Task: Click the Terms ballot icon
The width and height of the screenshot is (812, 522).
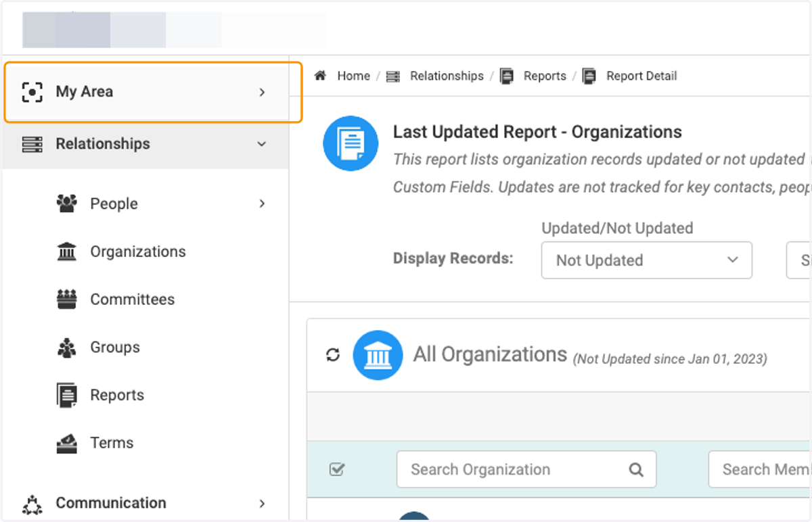Action: pyautogui.click(x=67, y=443)
